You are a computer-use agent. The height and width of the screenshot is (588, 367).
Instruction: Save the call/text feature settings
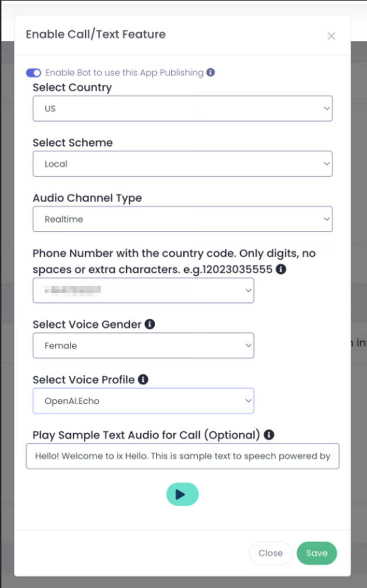[317, 553]
